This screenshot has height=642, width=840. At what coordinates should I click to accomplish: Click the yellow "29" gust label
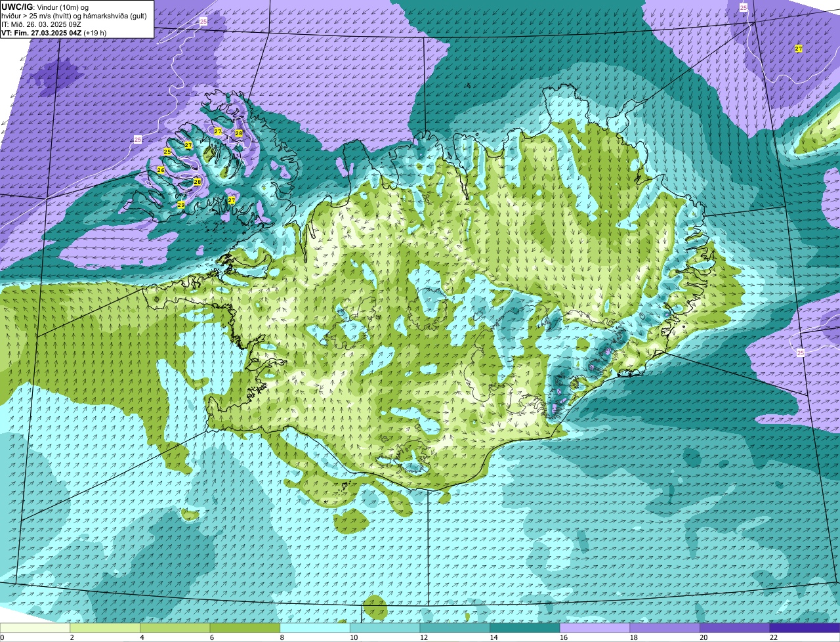click(x=181, y=205)
